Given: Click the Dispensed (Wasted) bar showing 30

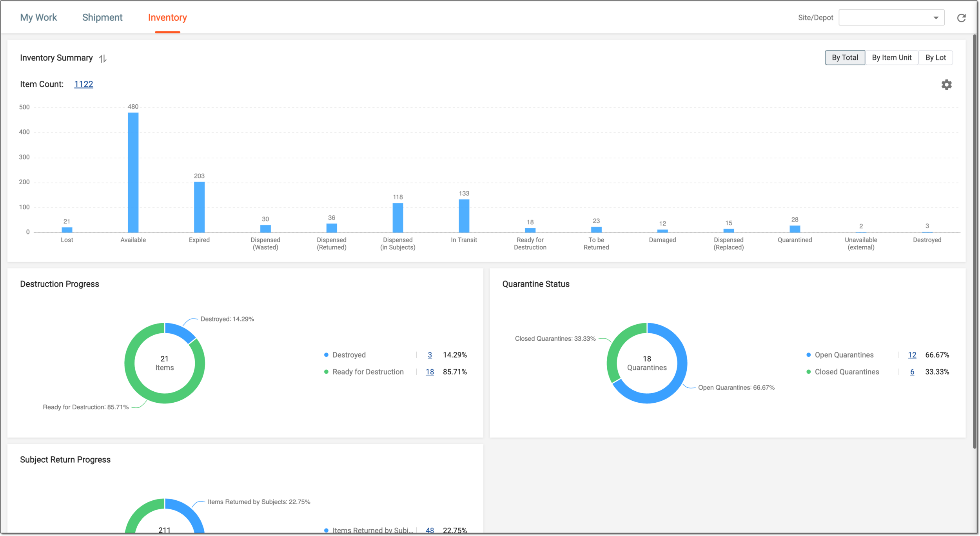Looking at the screenshot, I should tap(265, 229).
